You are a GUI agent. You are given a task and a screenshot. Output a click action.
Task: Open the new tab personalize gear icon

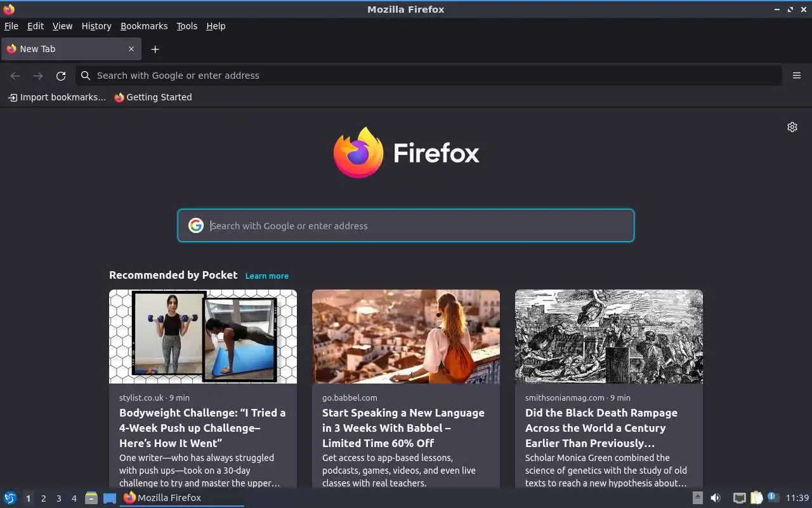click(x=792, y=127)
